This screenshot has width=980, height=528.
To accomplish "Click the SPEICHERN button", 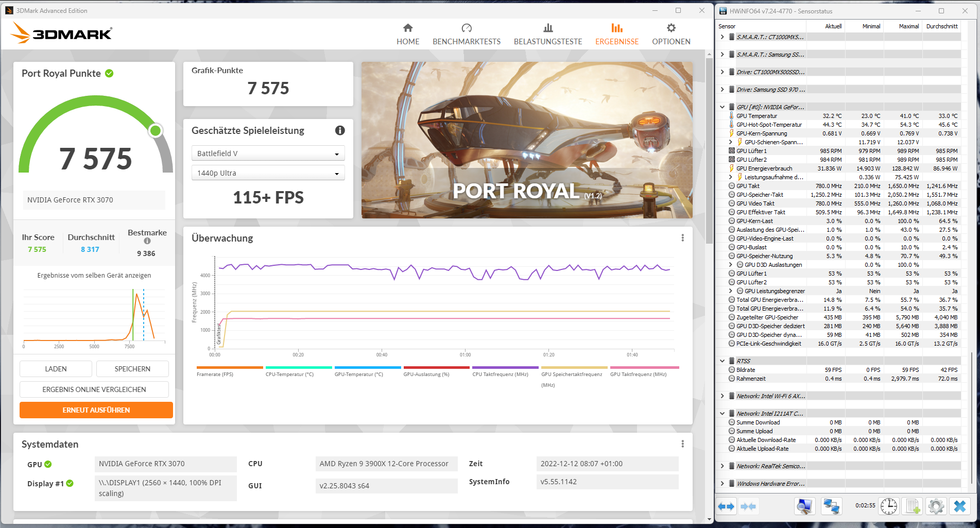I will (132, 369).
